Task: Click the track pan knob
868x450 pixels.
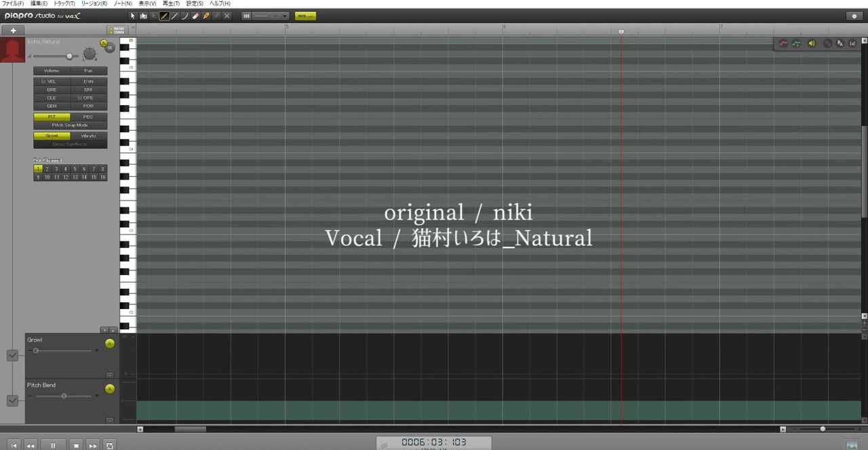Action: [90, 54]
